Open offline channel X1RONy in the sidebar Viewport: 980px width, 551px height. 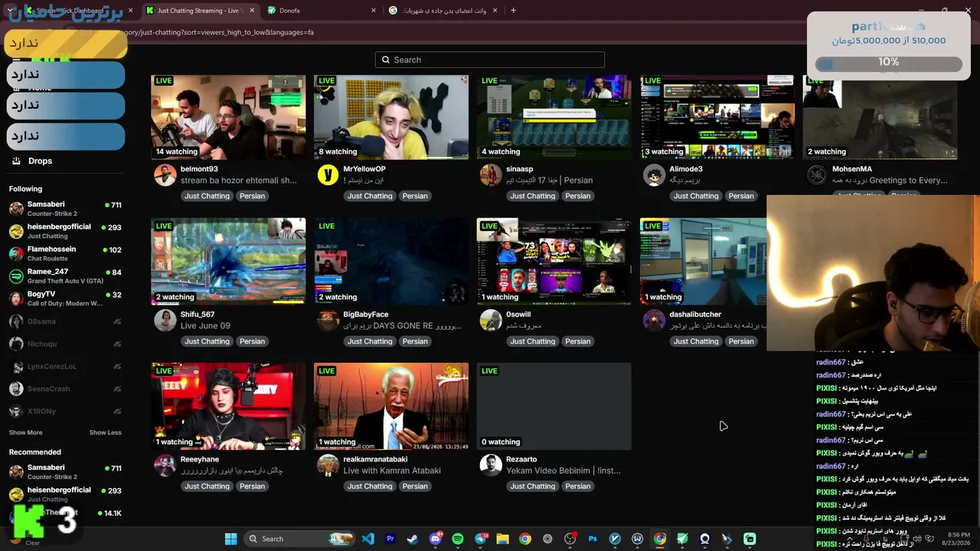pyautogui.click(x=65, y=411)
